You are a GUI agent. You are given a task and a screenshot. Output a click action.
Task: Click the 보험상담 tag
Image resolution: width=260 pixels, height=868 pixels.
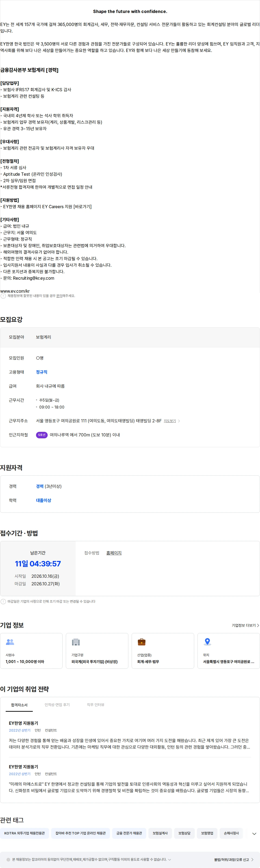coord(184,833)
